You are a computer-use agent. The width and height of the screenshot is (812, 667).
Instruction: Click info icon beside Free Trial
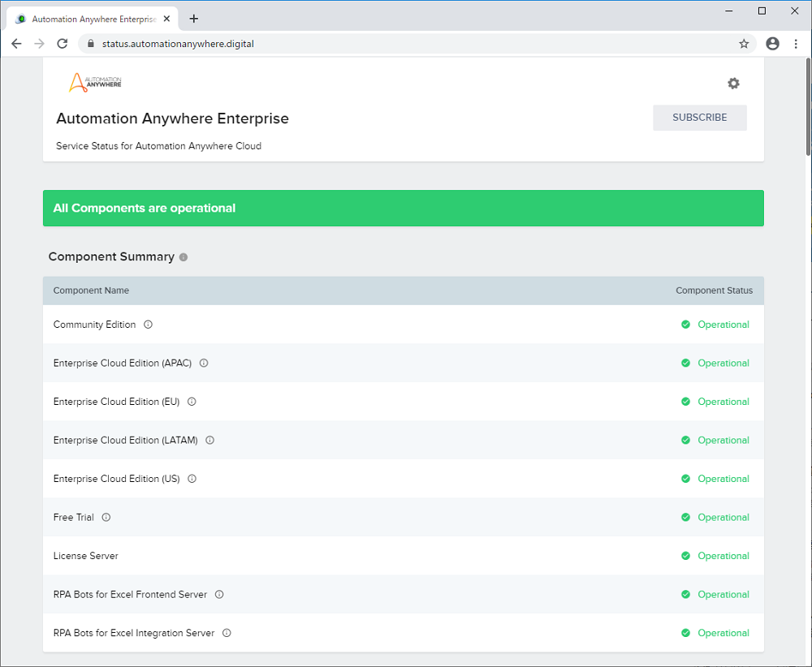[x=106, y=518]
